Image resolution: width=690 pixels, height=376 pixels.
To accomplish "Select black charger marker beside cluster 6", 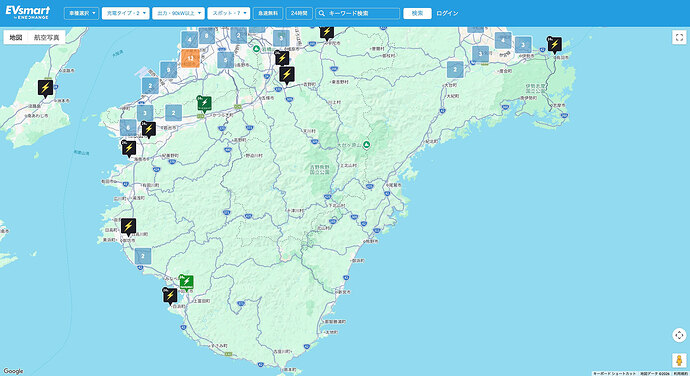I will pyautogui.click(x=149, y=129).
